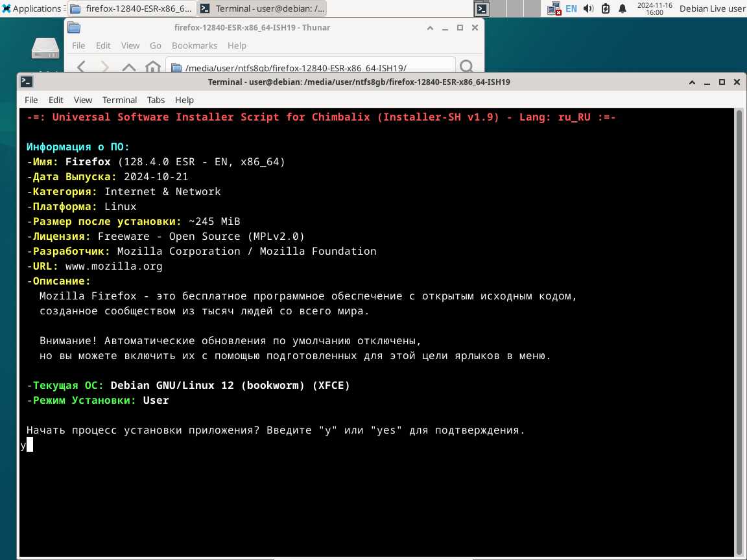Open the File menu in Terminal
Viewport: 747px width, 560px height.
31,100
